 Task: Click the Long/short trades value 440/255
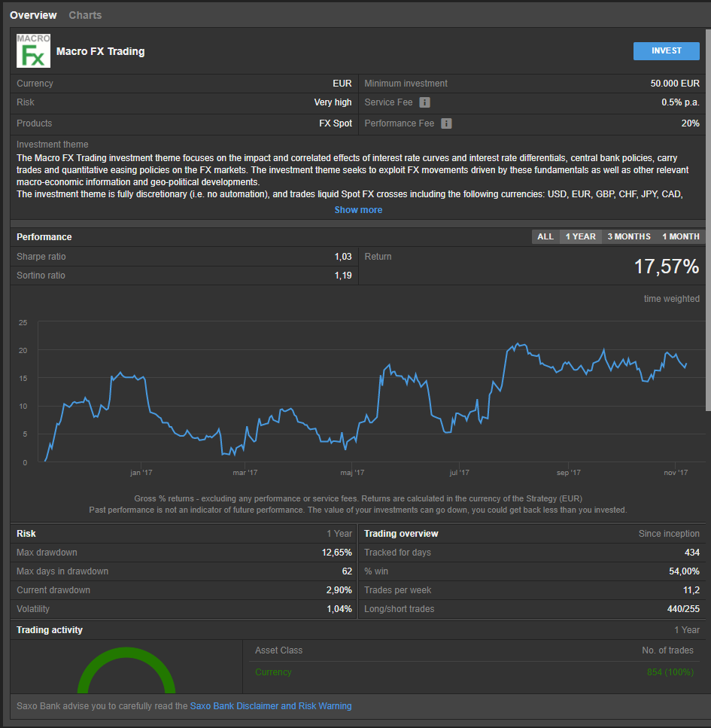click(683, 609)
